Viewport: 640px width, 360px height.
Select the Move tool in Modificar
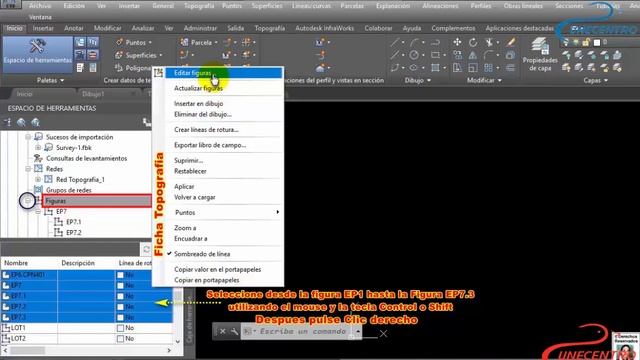point(457,42)
